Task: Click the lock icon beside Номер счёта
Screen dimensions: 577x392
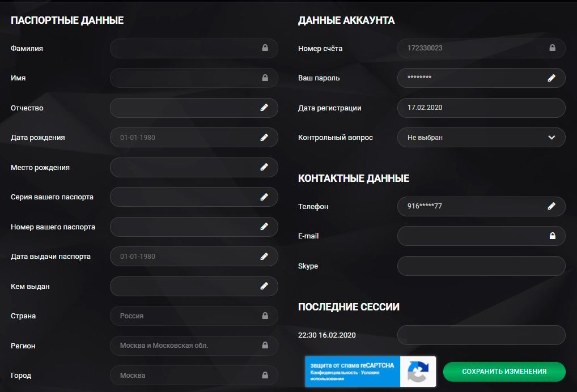Action: tap(551, 48)
